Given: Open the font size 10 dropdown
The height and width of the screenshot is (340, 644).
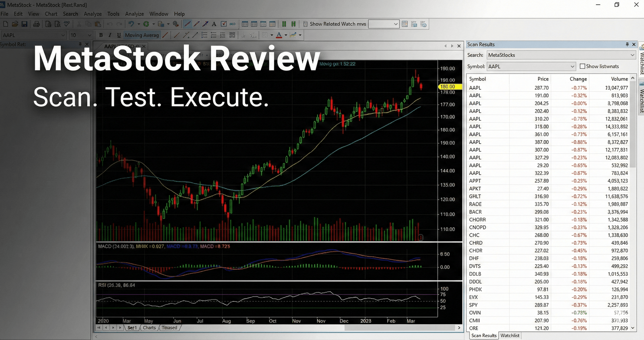Looking at the screenshot, I should pos(81,35).
